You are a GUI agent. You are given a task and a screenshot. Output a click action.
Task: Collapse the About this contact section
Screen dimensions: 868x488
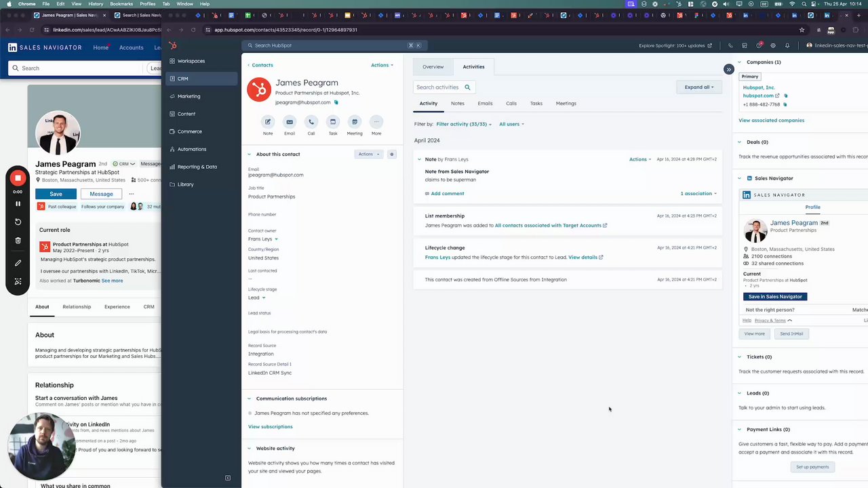coord(249,155)
